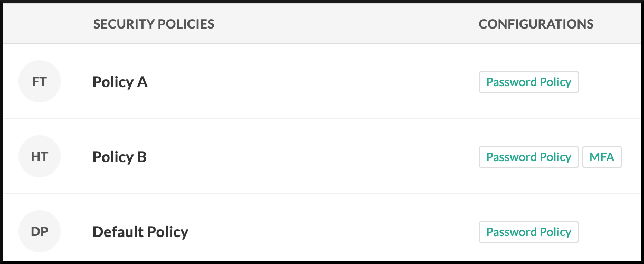Image resolution: width=644 pixels, height=264 pixels.
Task: Click Policy B's Password Policy tag
Action: (x=528, y=157)
